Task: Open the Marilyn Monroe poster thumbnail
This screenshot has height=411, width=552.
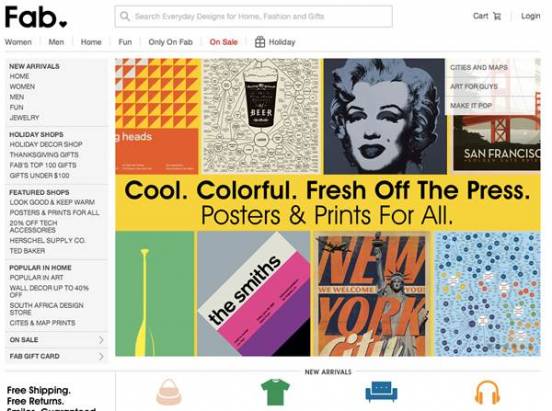Action: (385, 116)
